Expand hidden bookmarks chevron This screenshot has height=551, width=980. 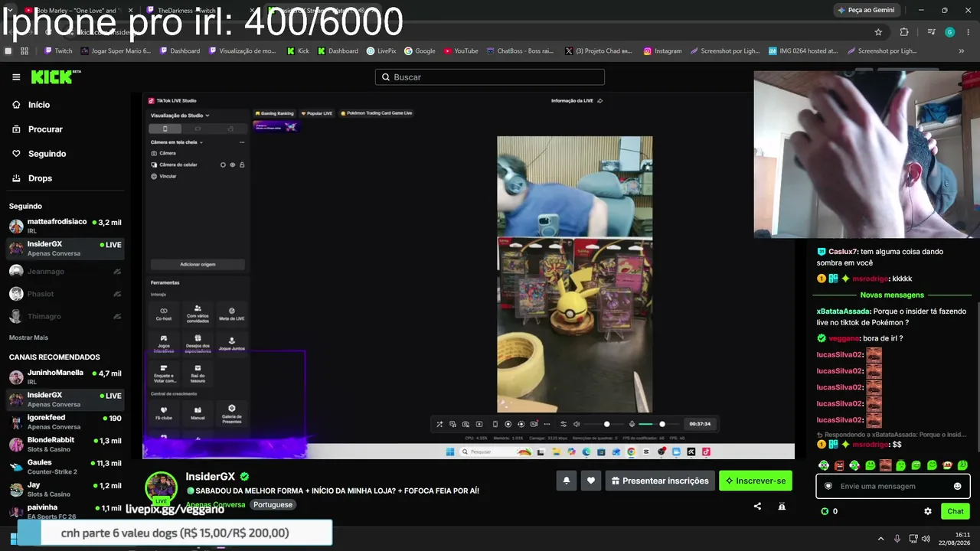point(962,51)
